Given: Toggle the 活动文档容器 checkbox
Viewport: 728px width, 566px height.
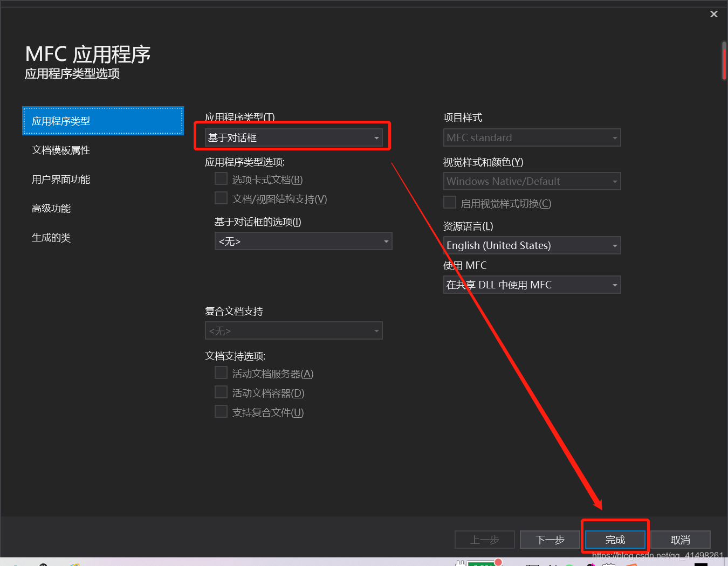Looking at the screenshot, I should pyautogui.click(x=221, y=392).
